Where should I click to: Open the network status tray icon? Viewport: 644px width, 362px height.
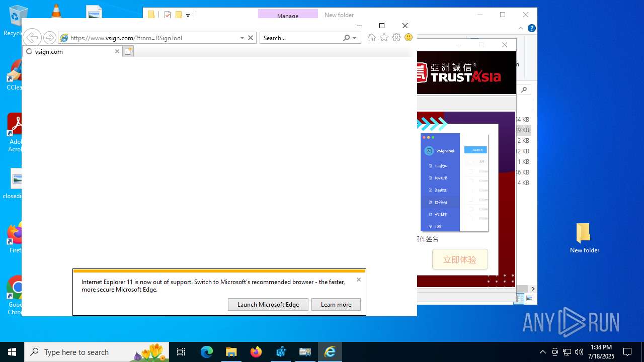pos(567,352)
